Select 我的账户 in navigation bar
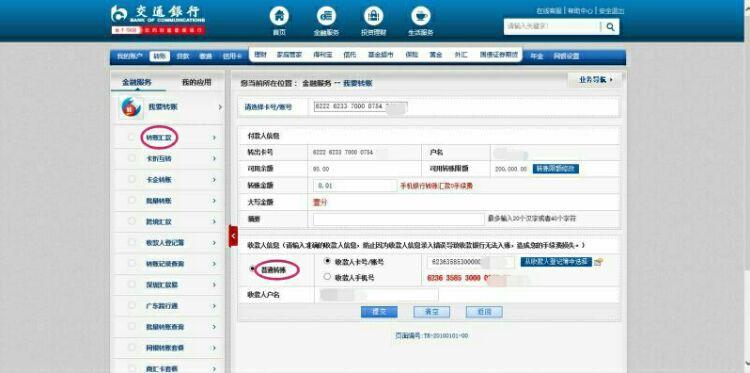 [x=130, y=56]
